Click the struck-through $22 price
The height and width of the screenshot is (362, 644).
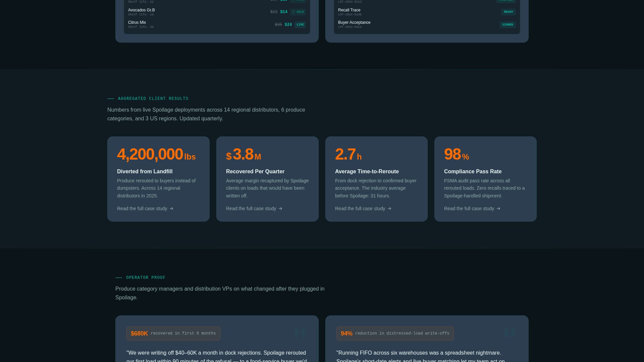point(274,12)
